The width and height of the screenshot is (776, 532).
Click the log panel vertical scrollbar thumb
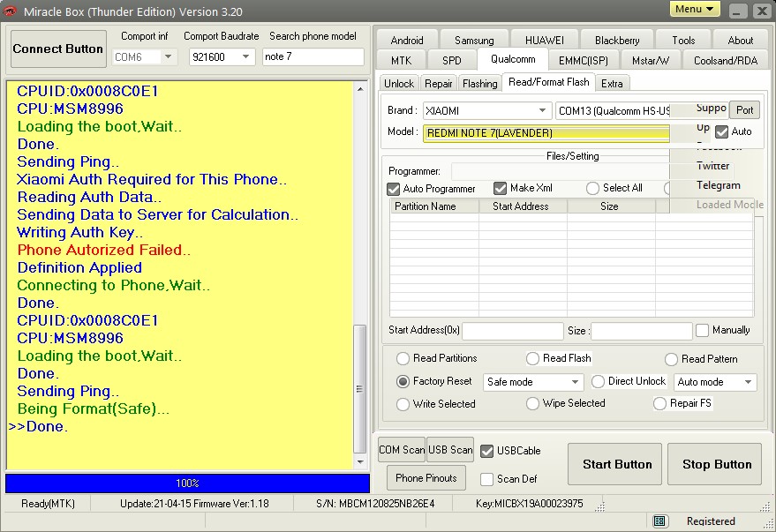[x=360, y=389]
